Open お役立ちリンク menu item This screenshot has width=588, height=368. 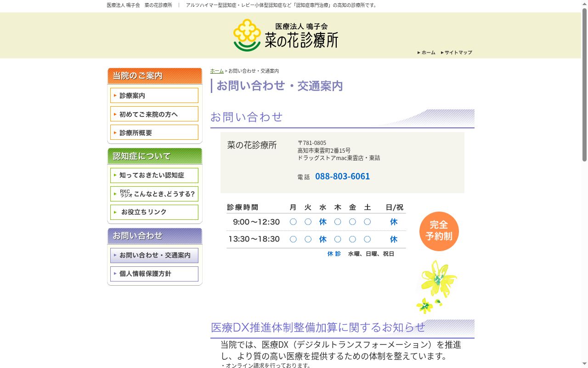[x=154, y=212]
